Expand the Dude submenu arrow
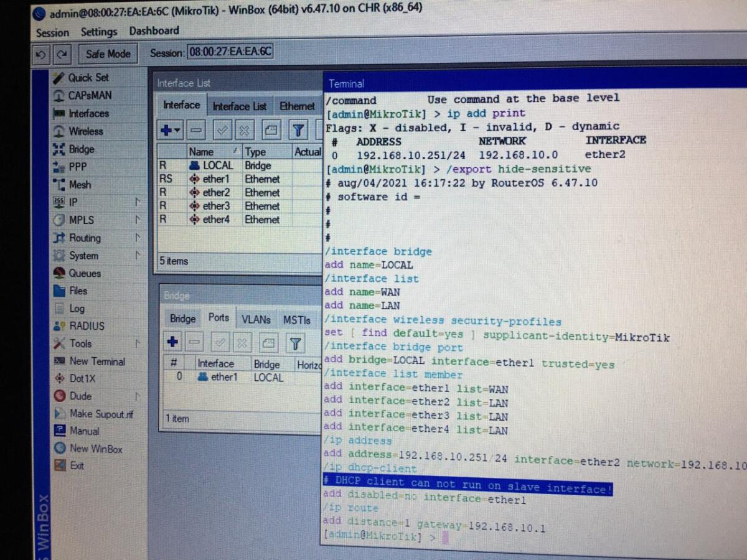 click(138, 396)
